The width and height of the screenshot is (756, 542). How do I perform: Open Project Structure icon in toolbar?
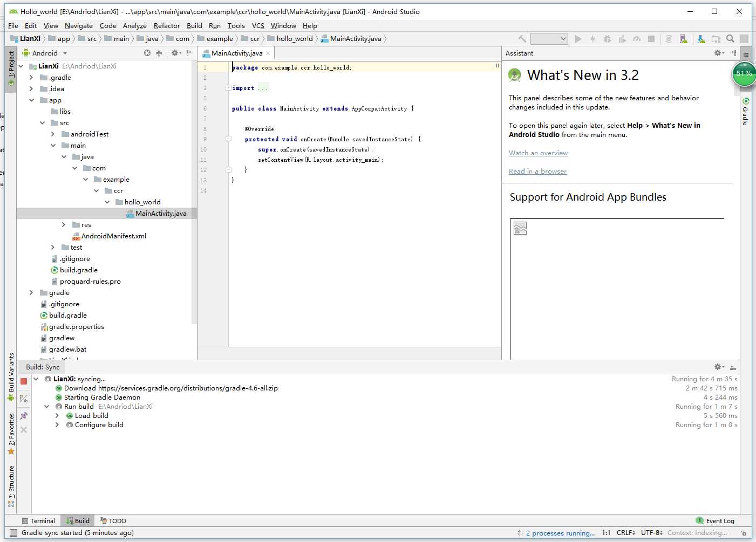(716, 39)
